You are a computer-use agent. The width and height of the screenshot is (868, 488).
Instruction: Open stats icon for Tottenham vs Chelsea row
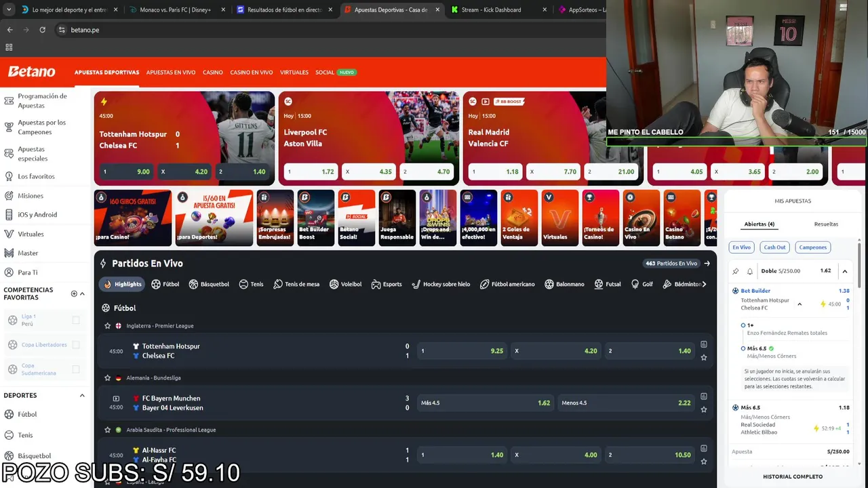pyautogui.click(x=704, y=344)
